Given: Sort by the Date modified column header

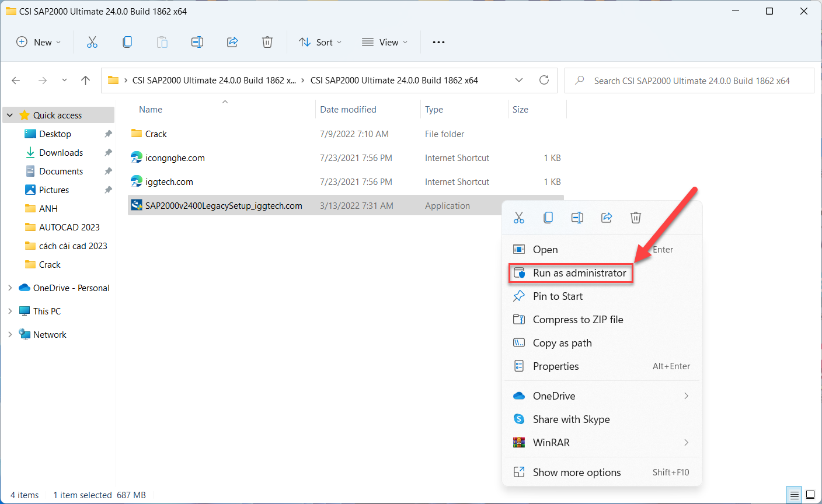Looking at the screenshot, I should 348,110.
